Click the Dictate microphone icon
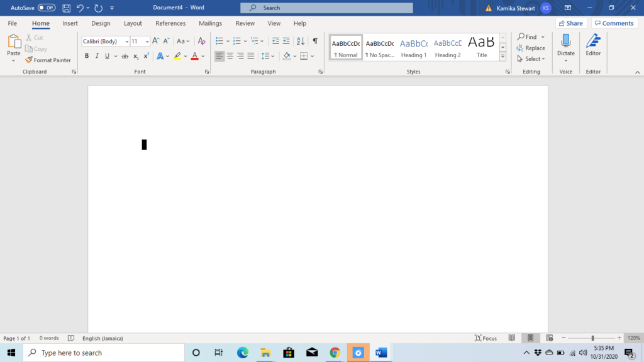 click(x=565, y=41)
